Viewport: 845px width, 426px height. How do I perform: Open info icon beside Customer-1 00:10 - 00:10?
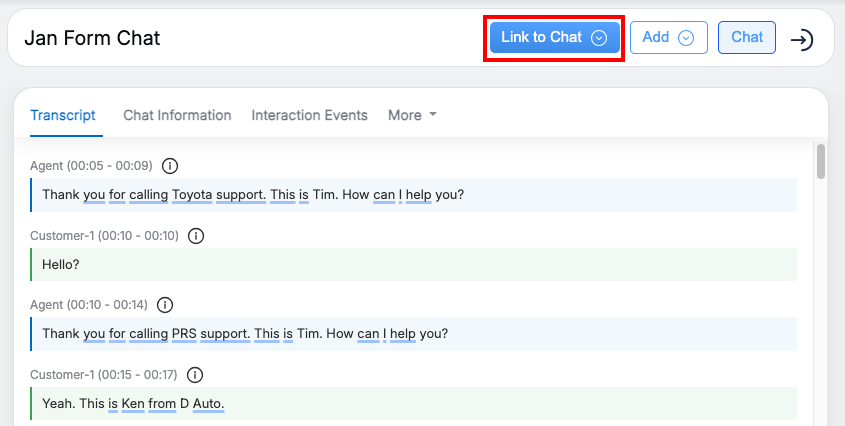tap(196, 236)
